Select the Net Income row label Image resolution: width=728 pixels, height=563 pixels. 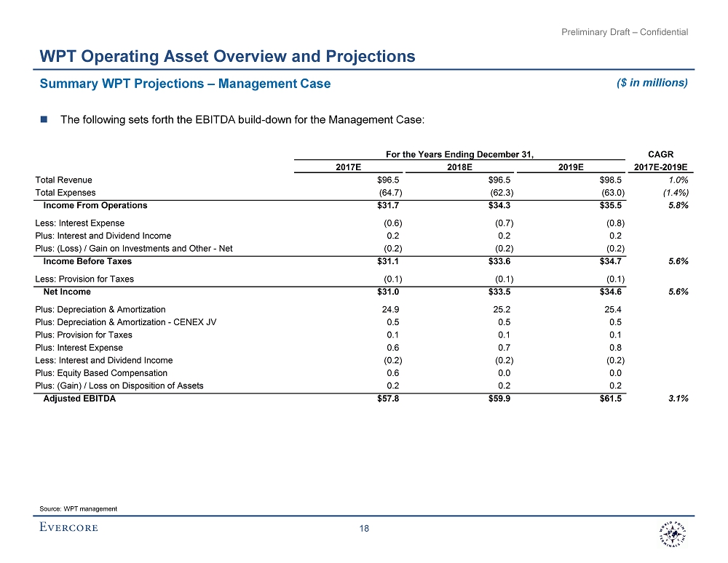(67, 292)
